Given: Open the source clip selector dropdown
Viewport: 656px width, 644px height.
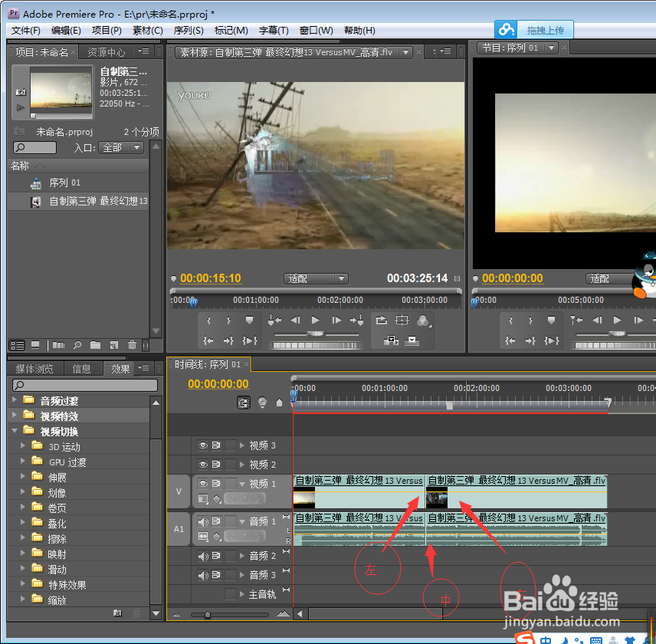Looking at the screenshot, I should 405,52.
